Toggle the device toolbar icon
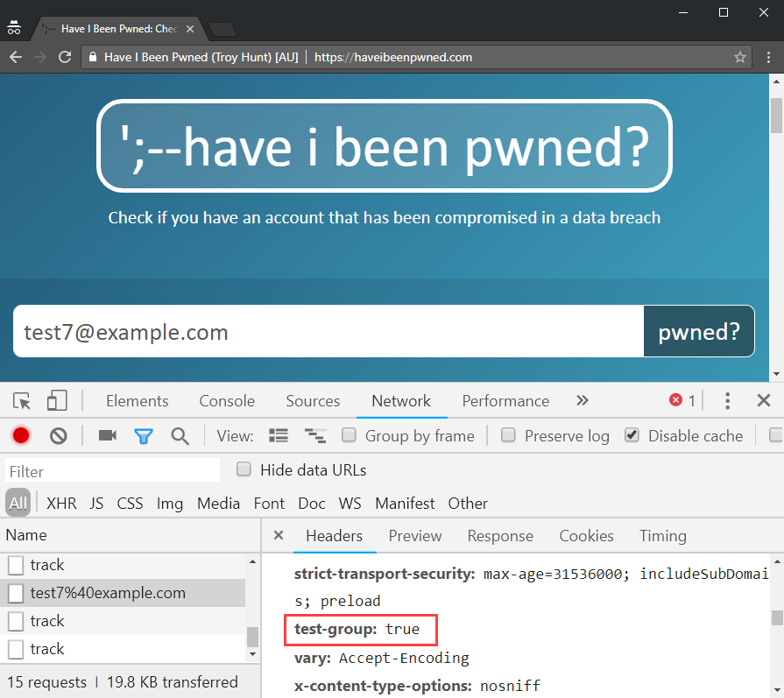Image resolution: width=784 pixels, height=698 pixels. 56,400
